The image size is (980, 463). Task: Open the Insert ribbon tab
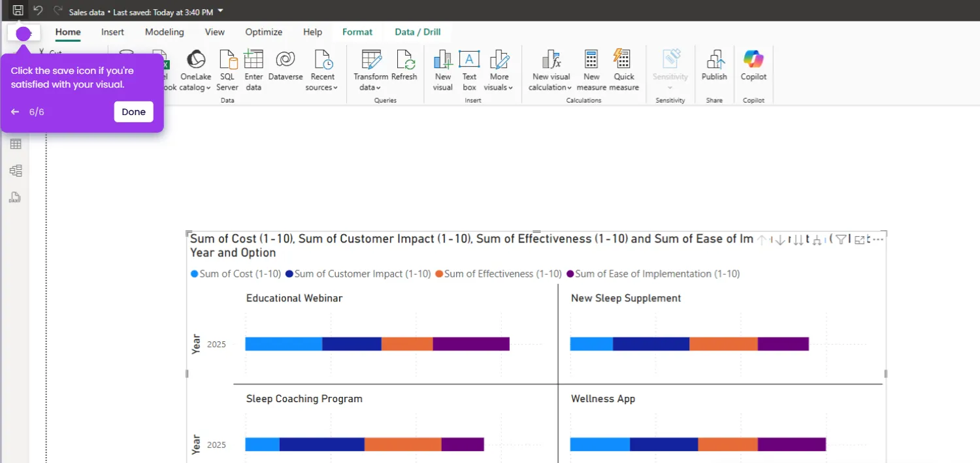point(112,32)
